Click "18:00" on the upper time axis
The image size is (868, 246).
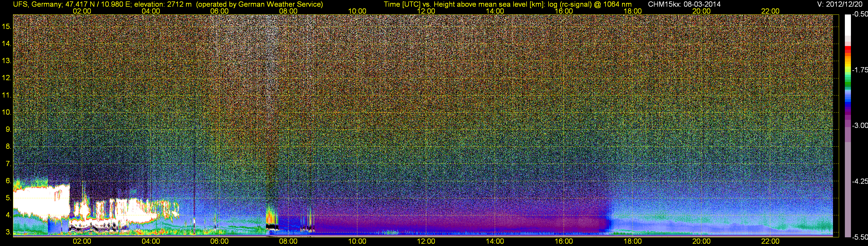click(632, 11)
